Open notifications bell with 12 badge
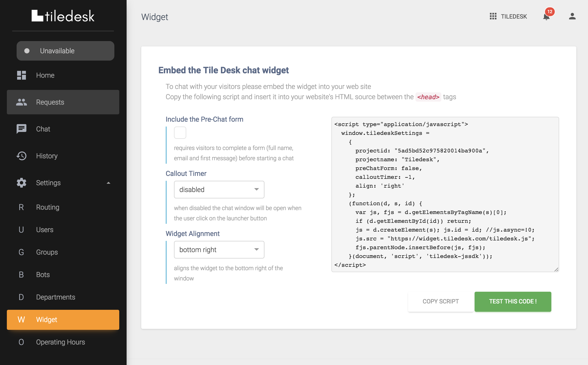 click(x=546, y=17)
